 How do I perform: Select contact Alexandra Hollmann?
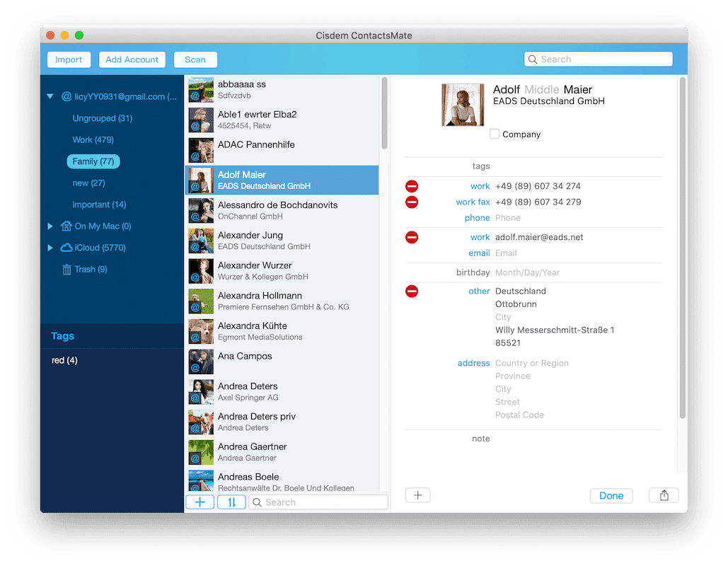tap(282, 301)
